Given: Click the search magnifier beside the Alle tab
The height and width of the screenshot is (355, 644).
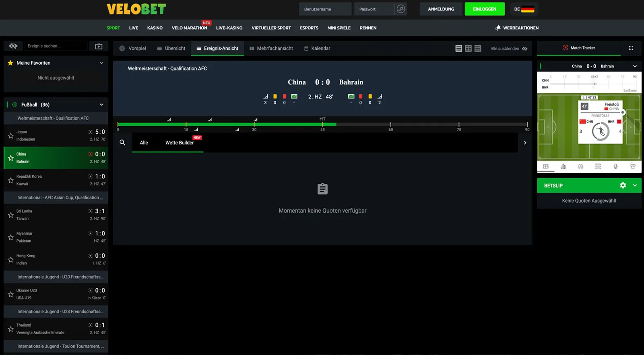Looking at the screenshot, I should 122,143.
